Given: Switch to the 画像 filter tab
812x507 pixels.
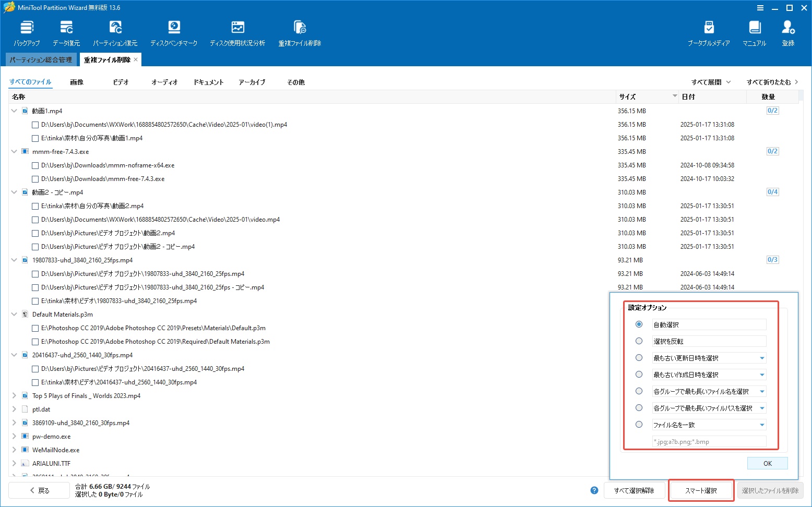Looking at the screenshot, I should (76, 82).
